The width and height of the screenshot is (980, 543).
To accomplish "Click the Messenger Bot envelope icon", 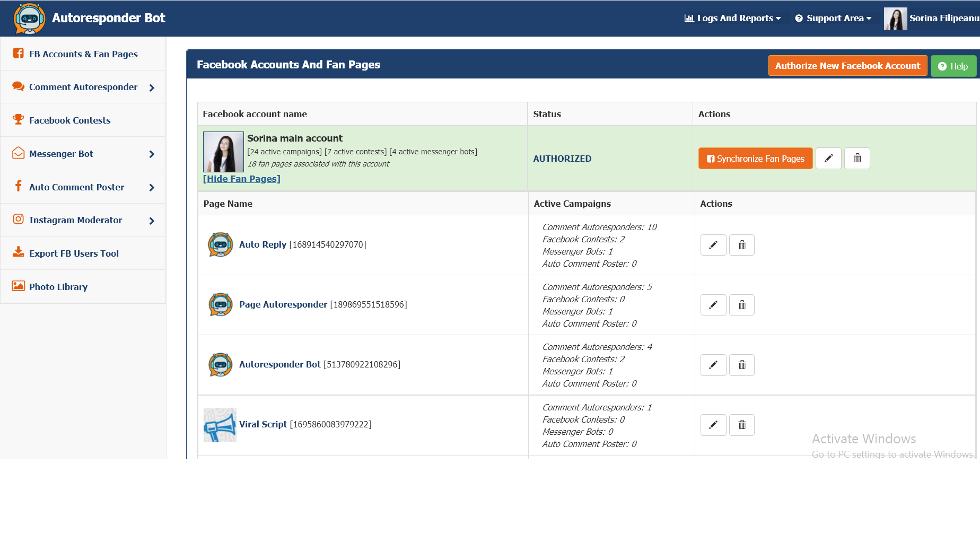I will (19, 153).
